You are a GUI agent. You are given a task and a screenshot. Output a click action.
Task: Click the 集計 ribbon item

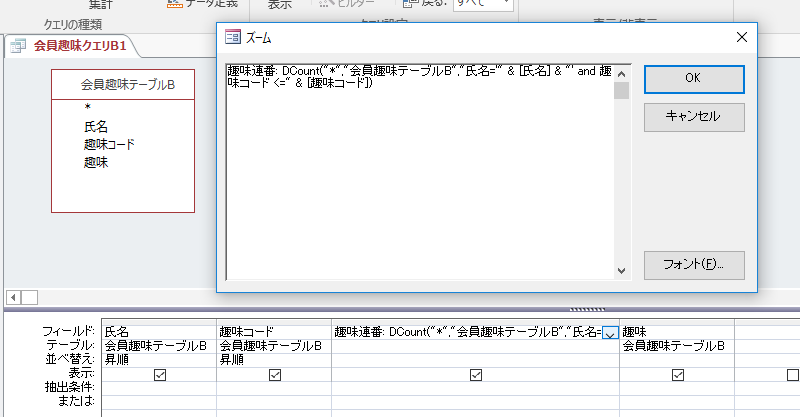pyautogui.click(x=100, y=5)
